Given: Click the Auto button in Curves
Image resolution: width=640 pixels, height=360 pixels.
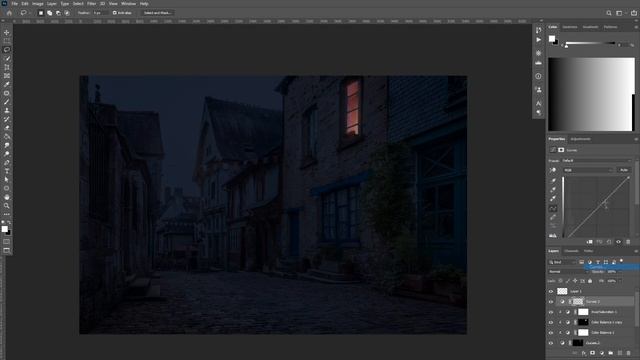Looking at the screenshot, I should click(x=624, y=170).
